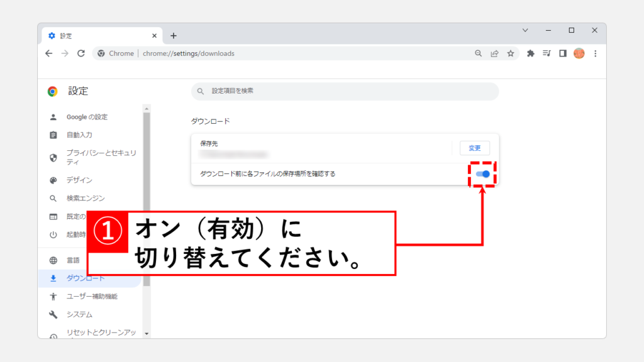
Task: Click the browser back arrow
Action: [49, 53]
